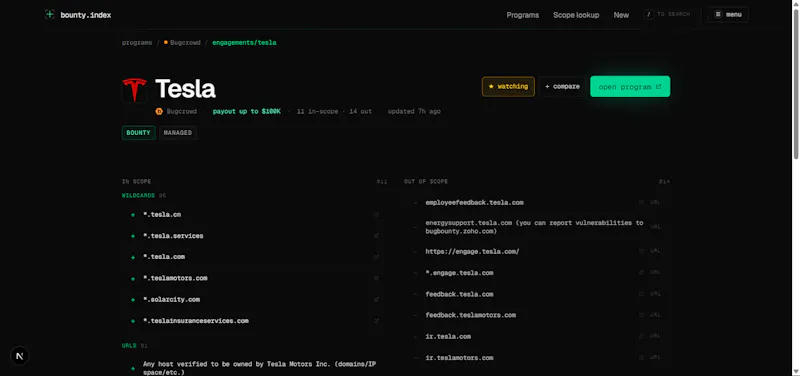Select the BOUNTY tag
This screenshot has width=800, height=376.
coord(139,133)
